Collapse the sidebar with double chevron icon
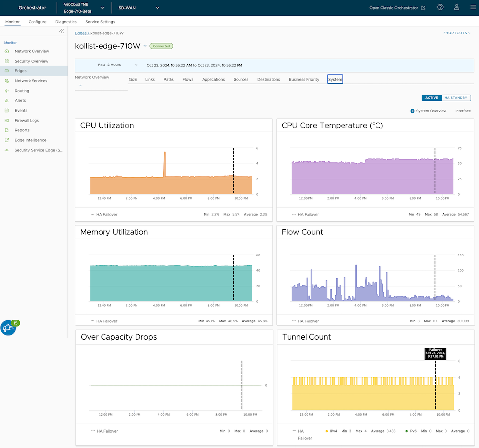479x448 pixels. pos(61,31)
